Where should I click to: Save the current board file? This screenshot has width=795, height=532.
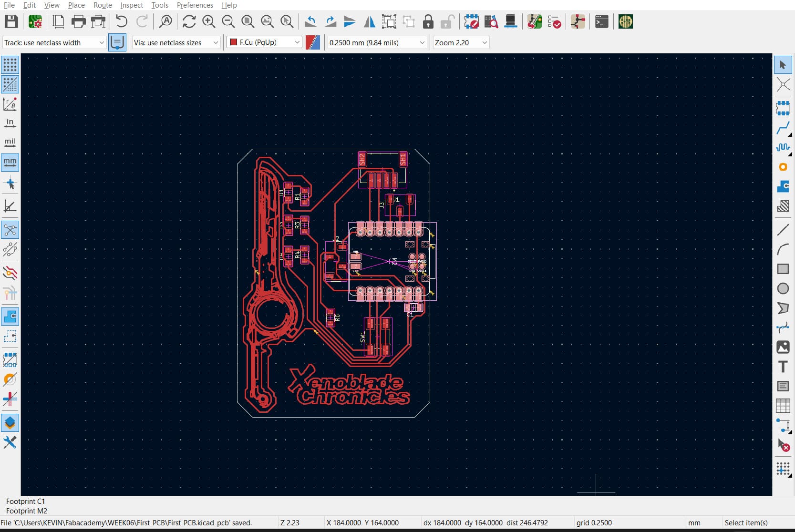click(x=11, y=21)
